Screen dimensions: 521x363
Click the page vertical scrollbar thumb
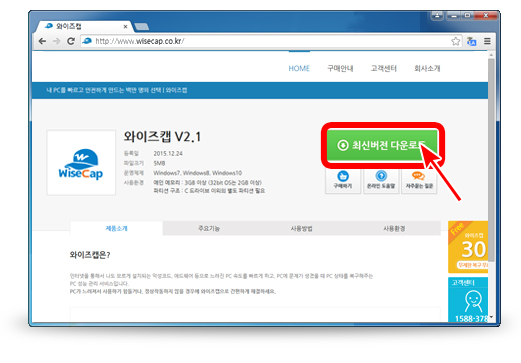click(491, 160)
